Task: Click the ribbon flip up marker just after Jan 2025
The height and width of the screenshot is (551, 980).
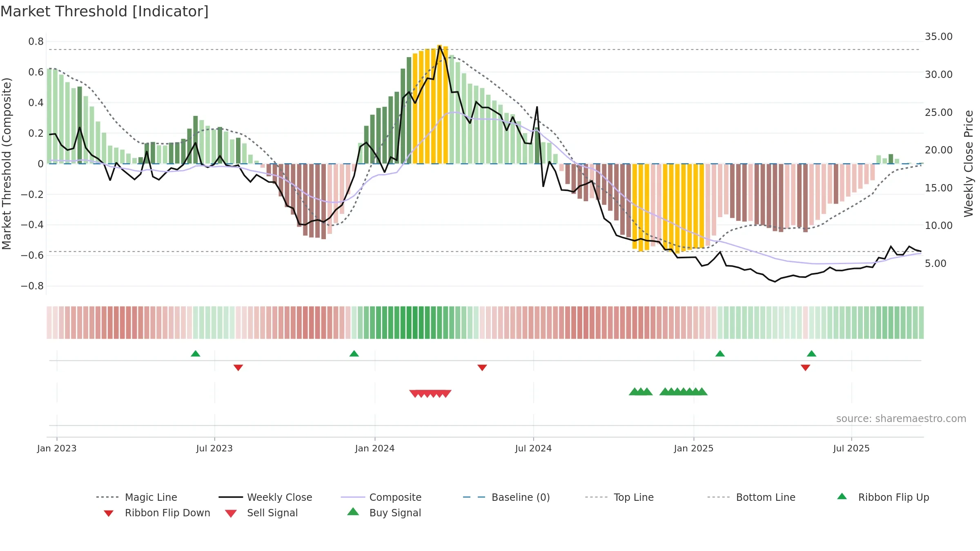Action: pos(720,353)
